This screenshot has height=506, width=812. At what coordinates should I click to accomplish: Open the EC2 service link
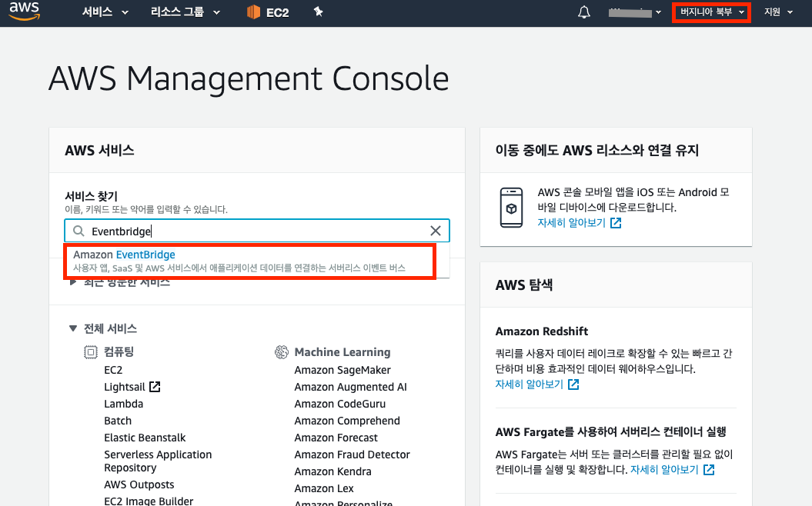(113, 370)
